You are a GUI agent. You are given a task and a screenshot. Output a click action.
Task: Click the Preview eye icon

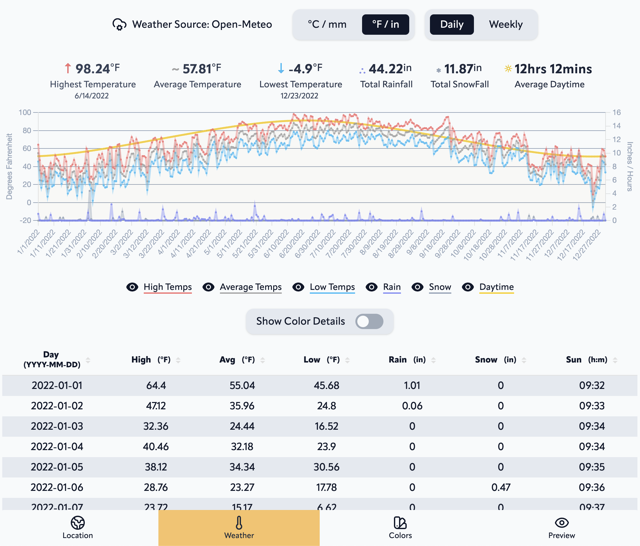click(562, 522)
